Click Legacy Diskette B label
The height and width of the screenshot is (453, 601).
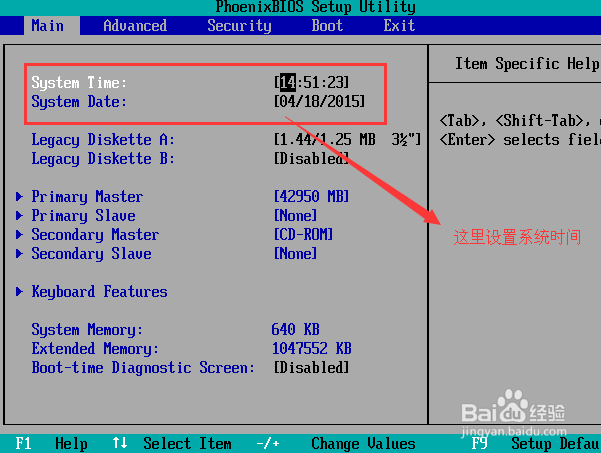(103, 159)
